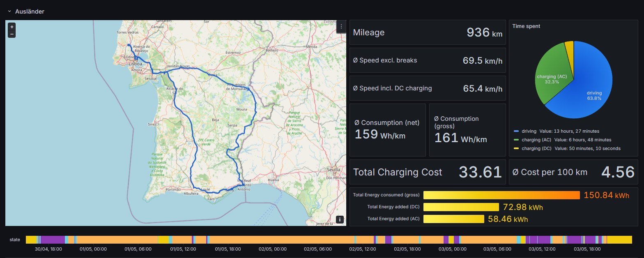Open the Ausländer row title

pyautogui.click(x=30, y=12)
